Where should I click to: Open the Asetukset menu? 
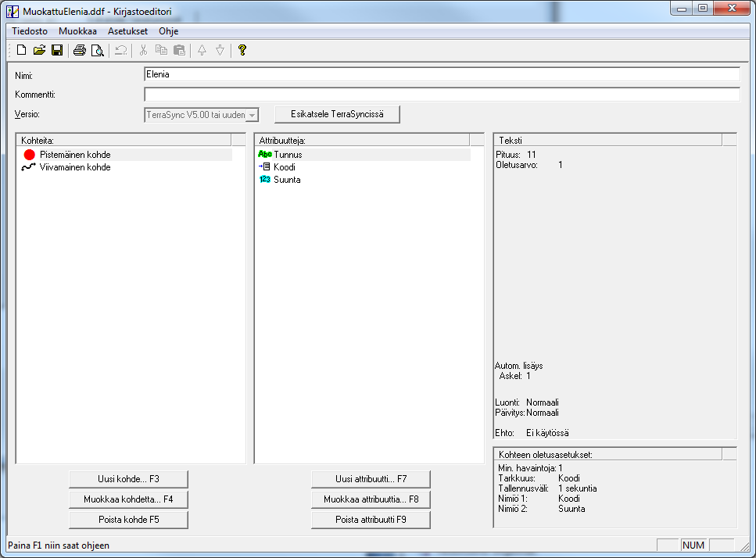tap(127, 31)
